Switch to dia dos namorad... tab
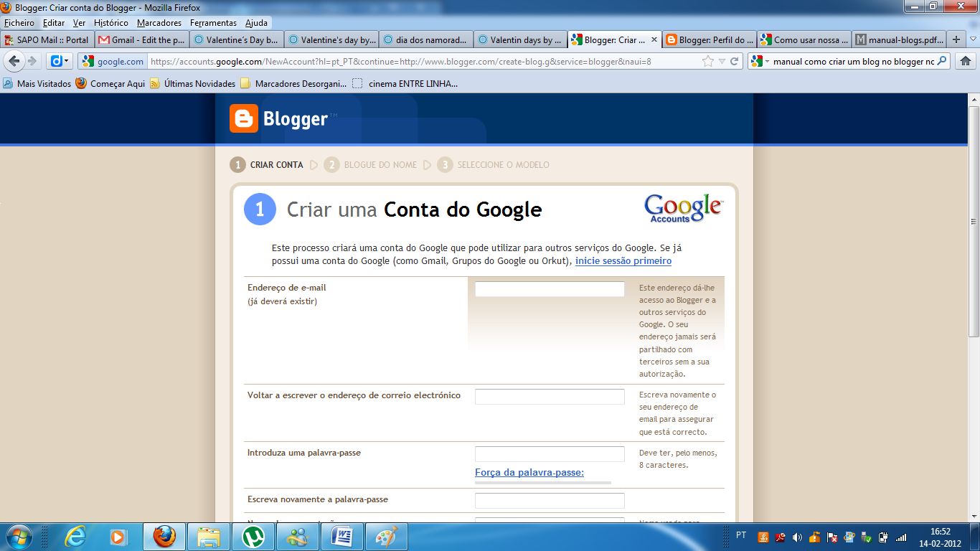 tap(426, 40)
